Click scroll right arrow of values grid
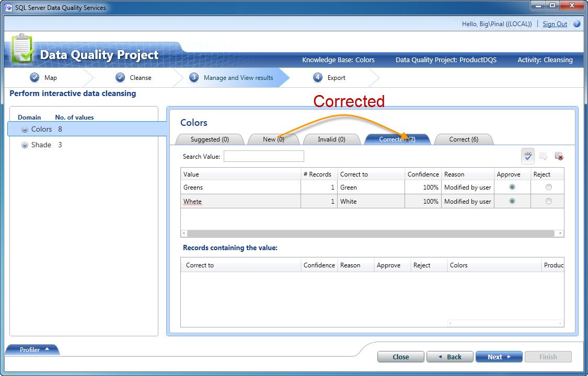 pyautogui.click(x=560, y=233)
